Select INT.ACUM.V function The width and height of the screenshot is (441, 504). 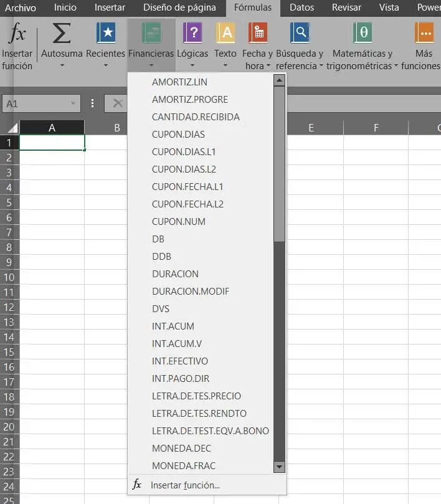(201, 344)
